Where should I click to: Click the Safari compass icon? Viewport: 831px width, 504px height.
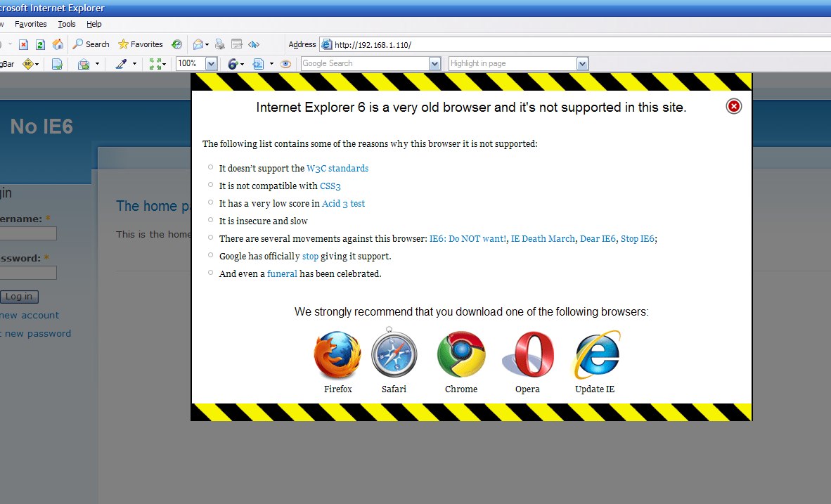pos(394,354)
